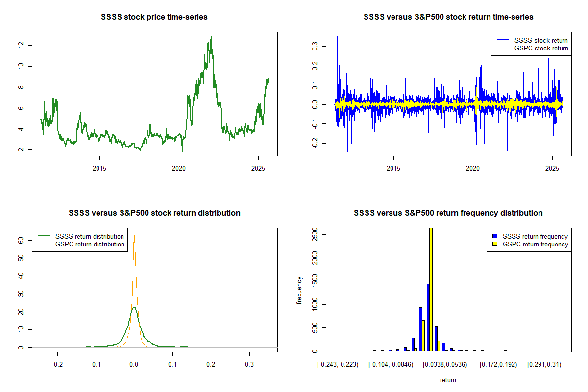The height and width of the screenshot is (392, 588).
Task: Click the 'SSSS versus S&P500 stock return time-series' title
Action: click(x=448, y=17)
